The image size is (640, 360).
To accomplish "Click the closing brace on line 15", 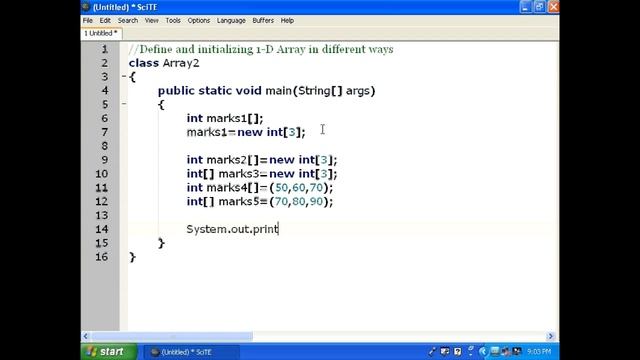I will tap(161, 243).
